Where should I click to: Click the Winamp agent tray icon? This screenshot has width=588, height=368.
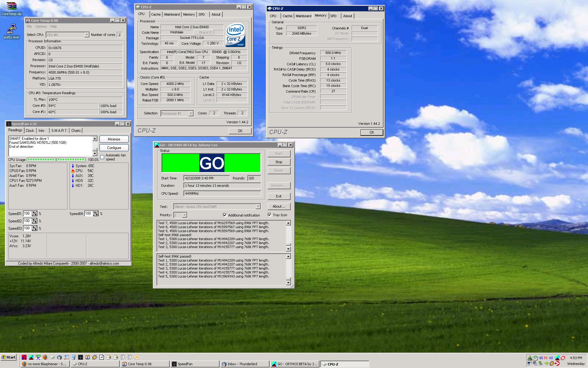tap(552, 363)
